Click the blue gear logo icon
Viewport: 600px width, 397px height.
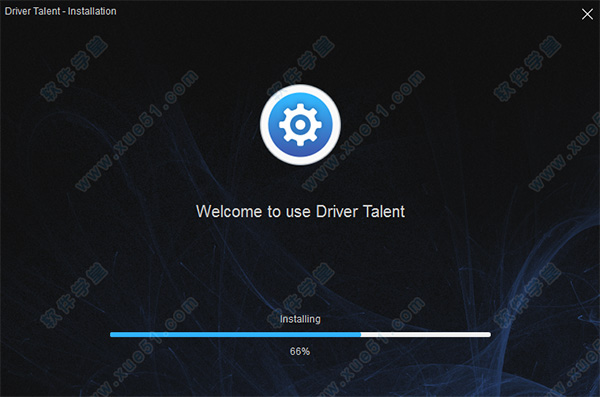tap(300, 125)
